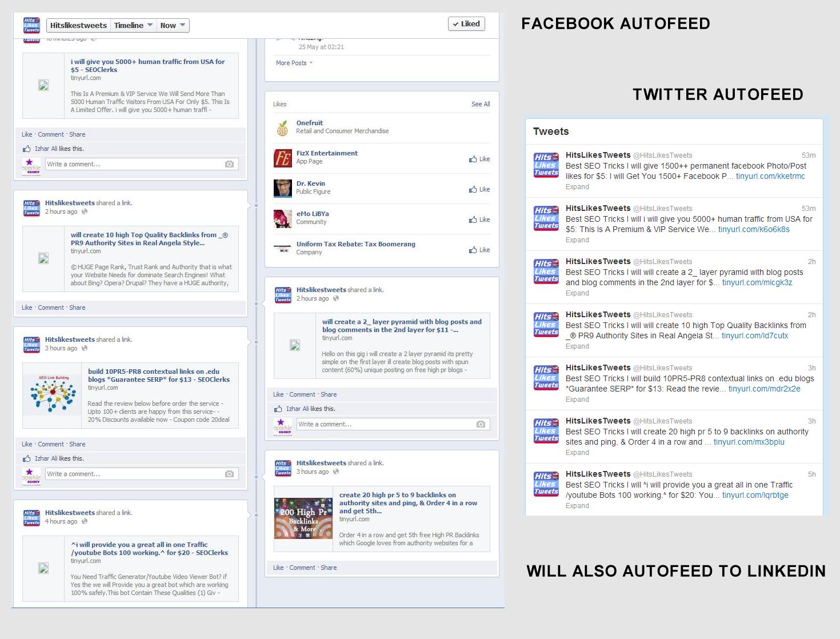The width and height of the screenshot is (840, 639).
Task: Click See All in the Likes box
Action: (481, 104)
